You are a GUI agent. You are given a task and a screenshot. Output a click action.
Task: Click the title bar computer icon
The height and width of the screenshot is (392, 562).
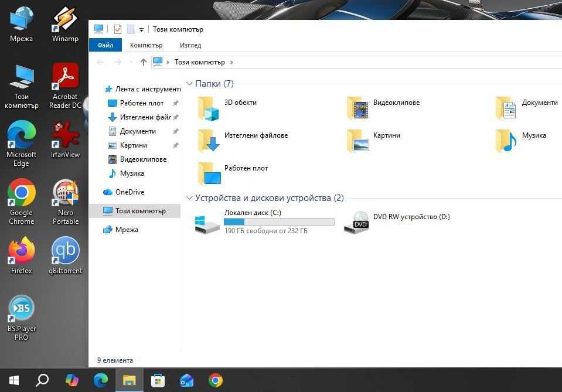point(98,29)
